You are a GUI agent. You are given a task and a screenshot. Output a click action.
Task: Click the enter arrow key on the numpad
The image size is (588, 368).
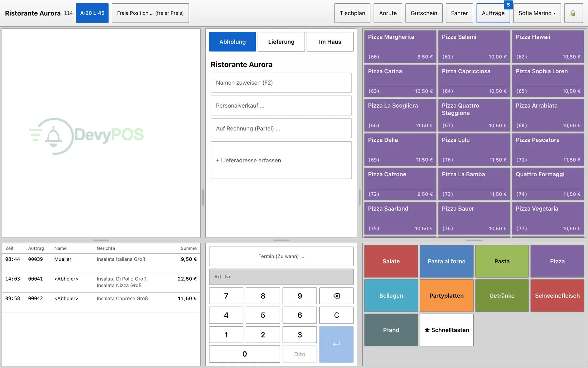pyautogui.click(x=336, y=344)
